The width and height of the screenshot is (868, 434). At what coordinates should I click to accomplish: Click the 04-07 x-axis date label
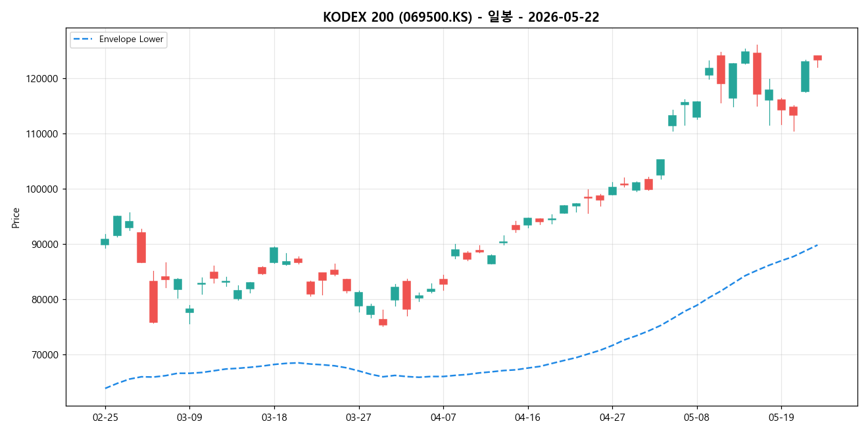443,418
